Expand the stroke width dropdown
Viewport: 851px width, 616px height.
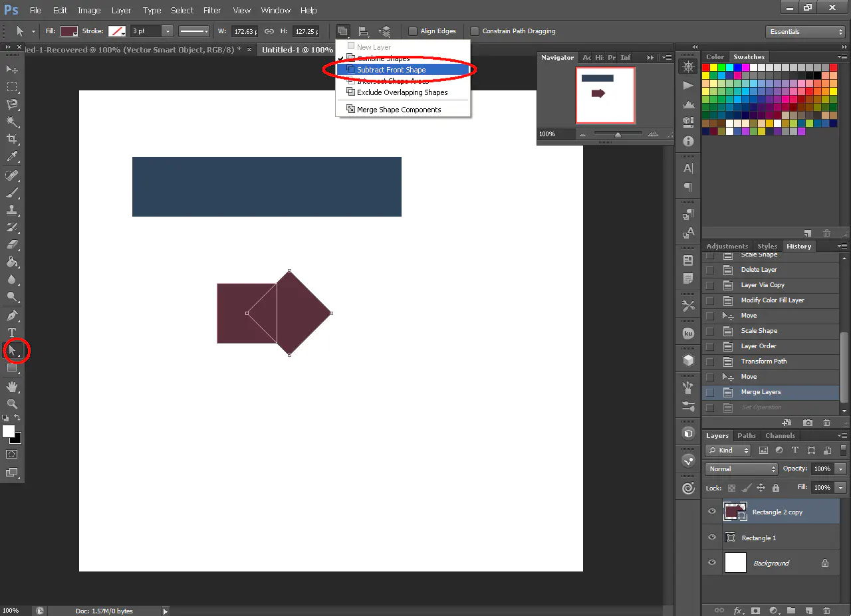pos(168,31)
